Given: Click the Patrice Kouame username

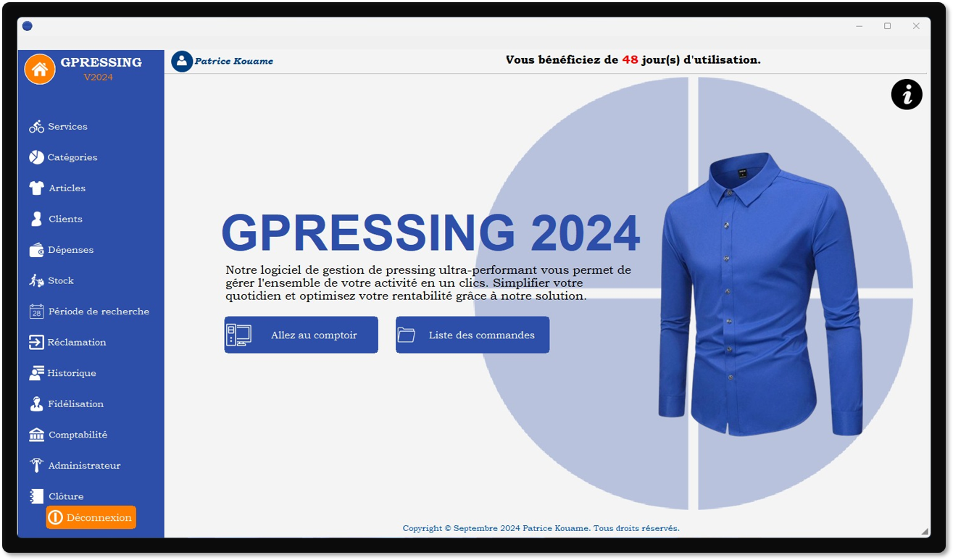Looking at the screenshot, I should pyautogui.click(x=234, y=62).
